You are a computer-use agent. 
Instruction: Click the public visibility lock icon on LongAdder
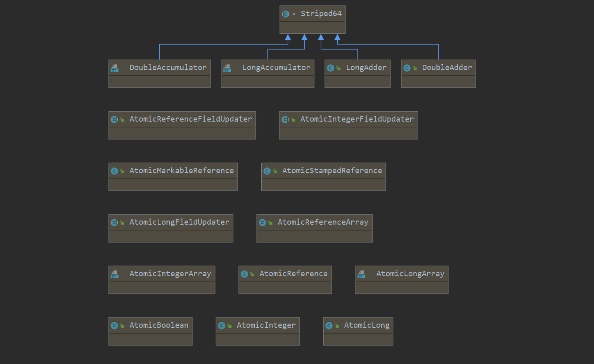click(x=338, y=68)
